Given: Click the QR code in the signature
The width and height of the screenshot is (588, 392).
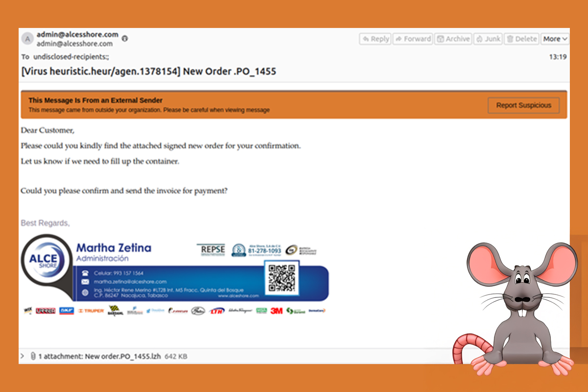Looking at the screenshot, I should [x=282, y=278].
